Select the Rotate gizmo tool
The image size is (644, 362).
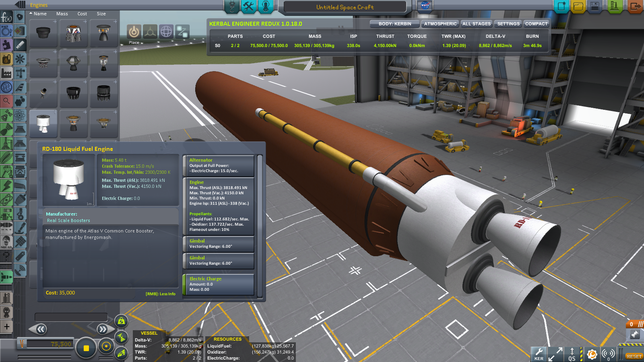pos(166,31)
